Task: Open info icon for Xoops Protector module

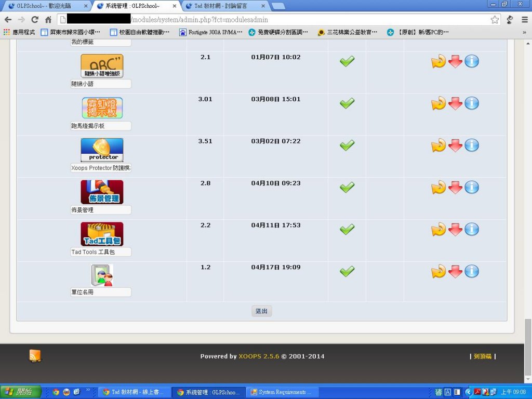Action: point(472,145)
